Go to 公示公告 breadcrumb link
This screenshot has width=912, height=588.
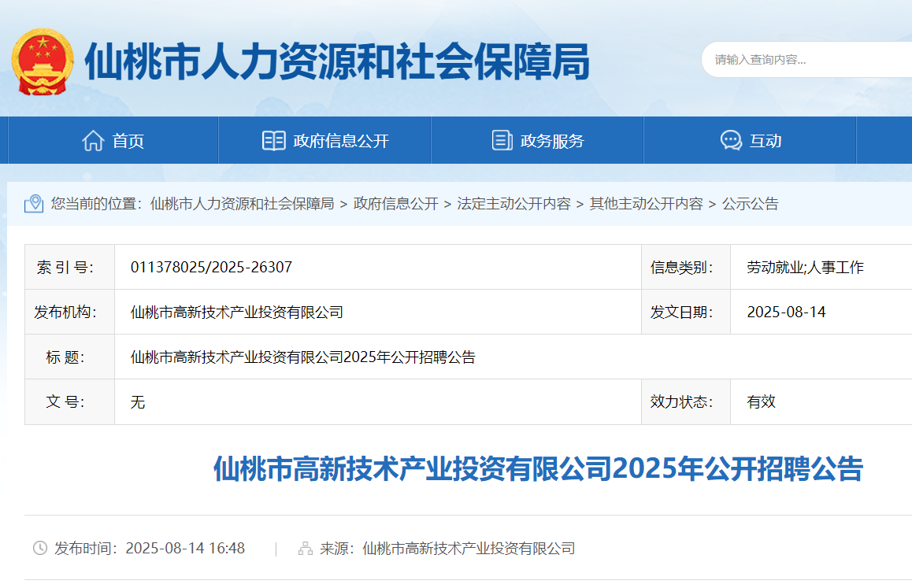click(751, 204)
